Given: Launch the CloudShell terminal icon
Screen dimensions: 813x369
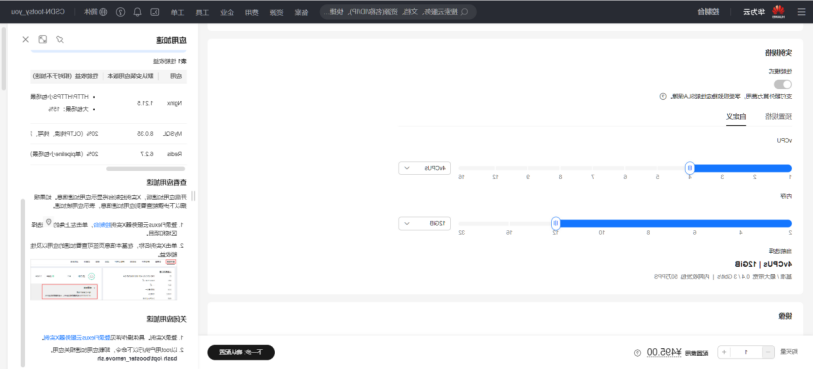Looking at the screenshot, I should click(x=155, y=11).
